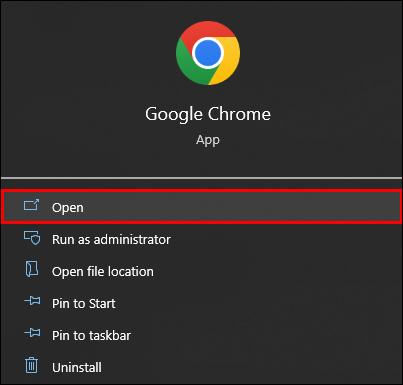403x385 pixels.
Task: Choose Run as administrator
Action: [201, 239]
